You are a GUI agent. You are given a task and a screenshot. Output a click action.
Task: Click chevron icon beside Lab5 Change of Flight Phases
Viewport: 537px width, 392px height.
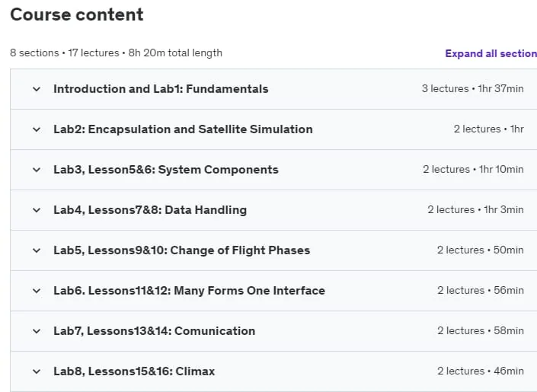point(37,250)
